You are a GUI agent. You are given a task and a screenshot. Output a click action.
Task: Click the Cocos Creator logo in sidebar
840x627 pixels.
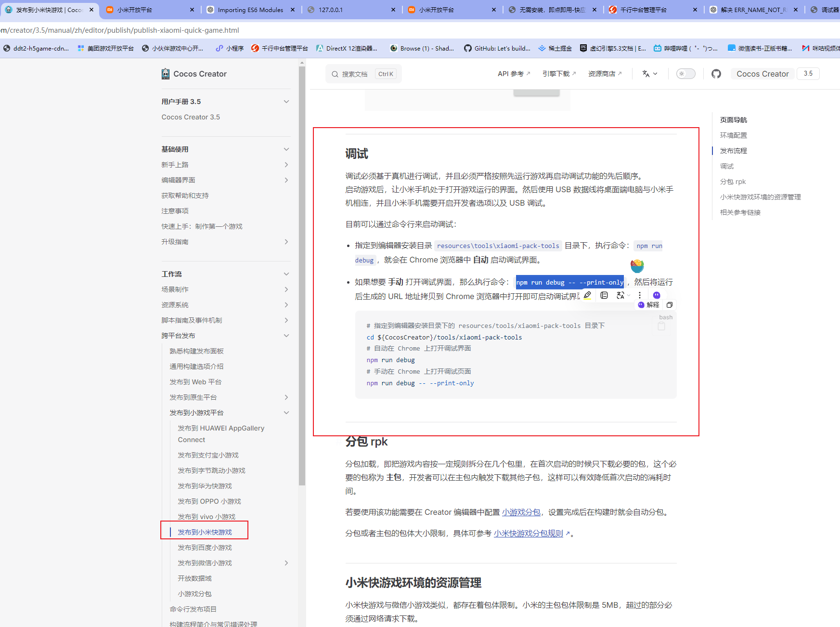(x=166, y=74)
